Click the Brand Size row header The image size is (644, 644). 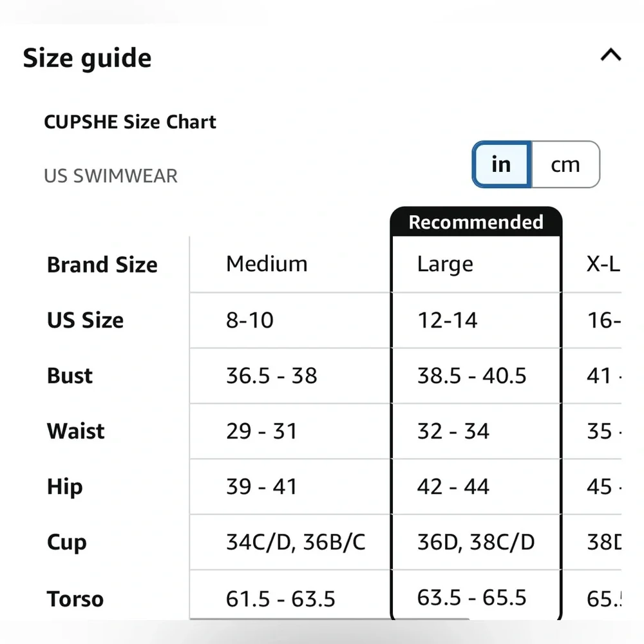[x=102, y=265]
